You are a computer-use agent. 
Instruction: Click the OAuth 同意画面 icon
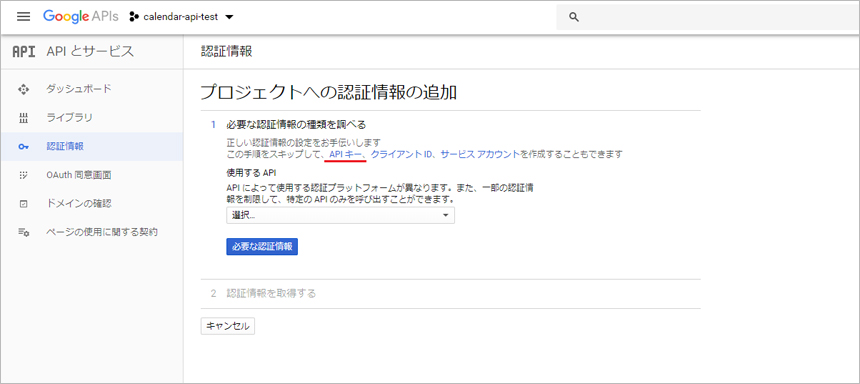coord(23,175)
